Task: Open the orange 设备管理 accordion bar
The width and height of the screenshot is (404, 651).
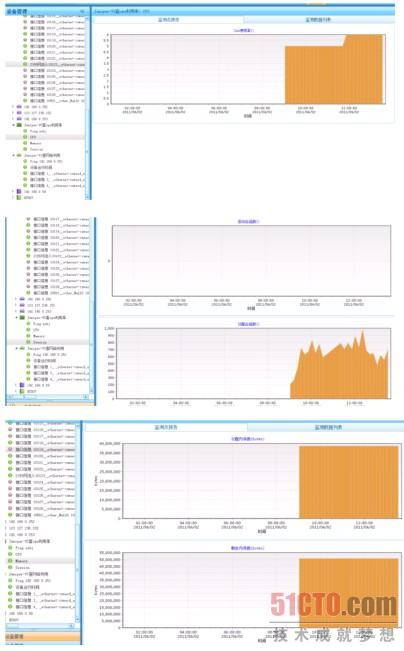Action: [43, 636]
